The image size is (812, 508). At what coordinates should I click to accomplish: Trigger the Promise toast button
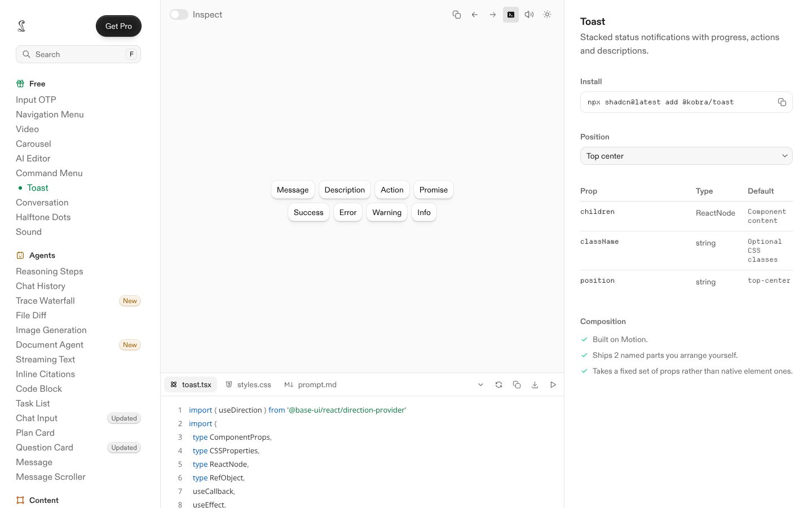[434, 190]
